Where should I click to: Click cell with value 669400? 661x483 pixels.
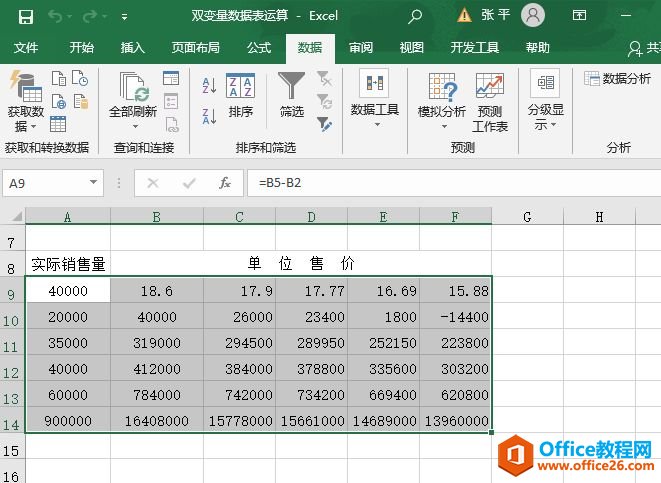384,395
